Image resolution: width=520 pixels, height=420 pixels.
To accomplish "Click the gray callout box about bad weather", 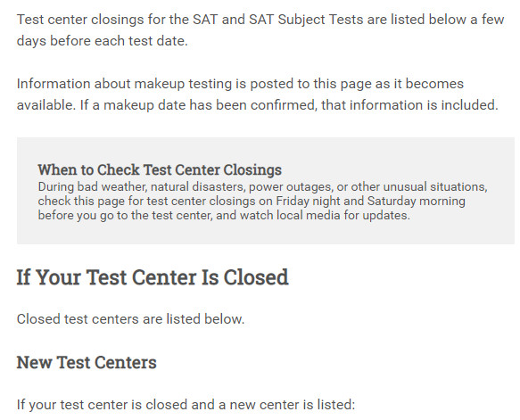I will click(x=266, y=191).
